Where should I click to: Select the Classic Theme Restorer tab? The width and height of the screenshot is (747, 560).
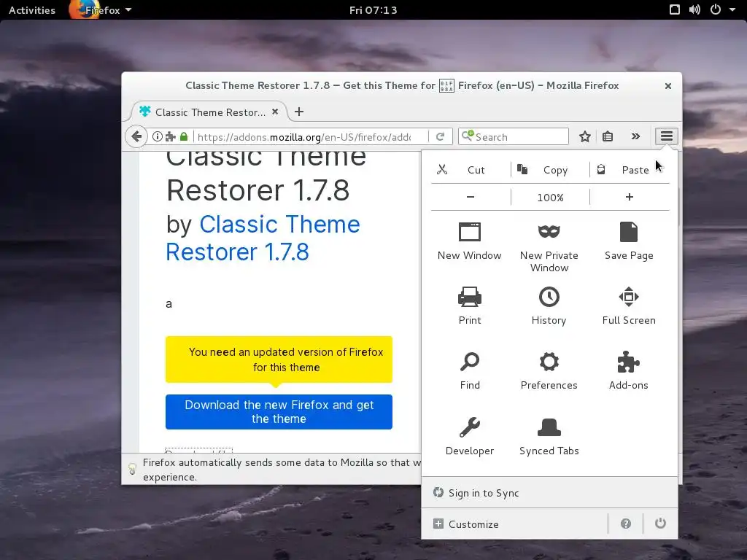click(x=209, y=112)
